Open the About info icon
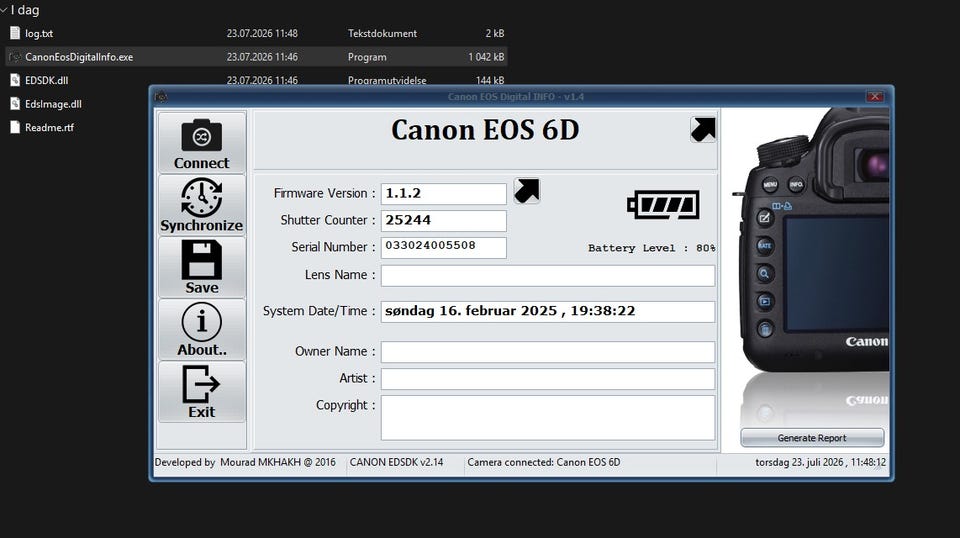Image resolution: width=960 pixels, height=538 pixels. (x=201, y=322)
